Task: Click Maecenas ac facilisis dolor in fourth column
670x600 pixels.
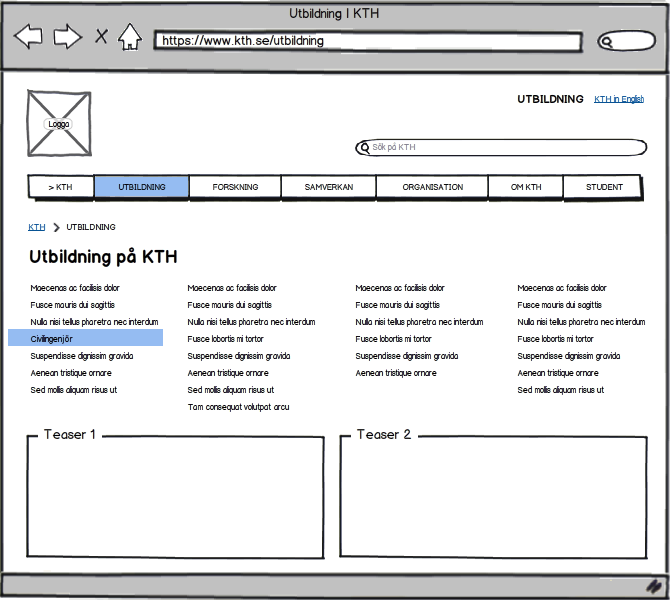Action: [x=562, y=288]
